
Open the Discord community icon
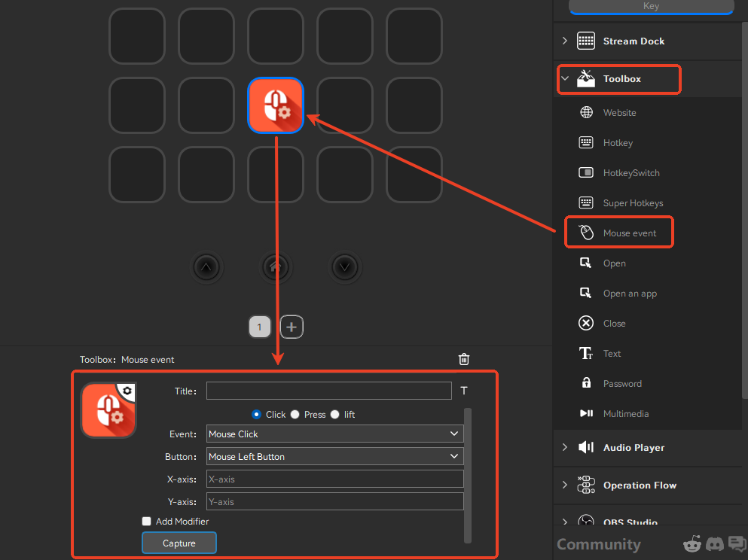coord(714,543)
